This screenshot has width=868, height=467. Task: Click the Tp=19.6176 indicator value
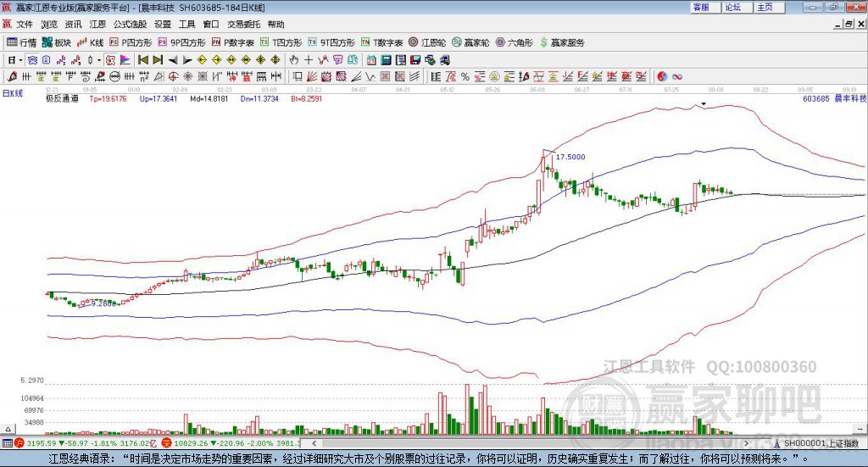tap(108, 98)
